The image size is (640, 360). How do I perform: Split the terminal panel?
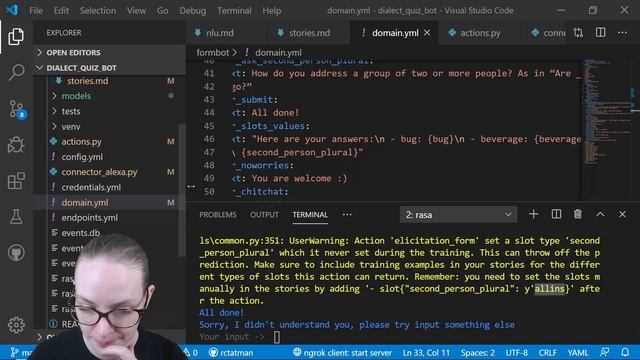[x=556, y=214]
